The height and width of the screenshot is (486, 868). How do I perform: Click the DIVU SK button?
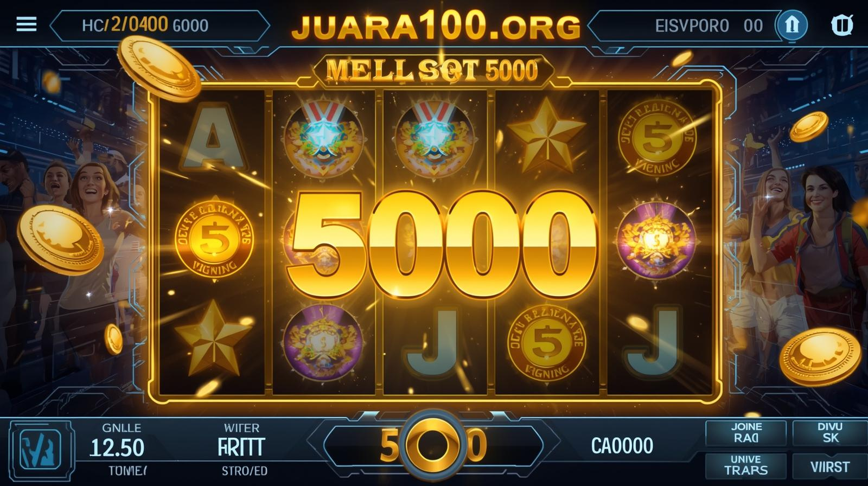point(830,433)
